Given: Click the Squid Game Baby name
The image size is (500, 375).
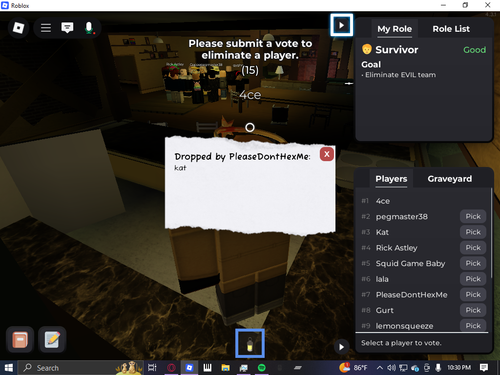Looking at the screenshot, I should pos(410,264).
